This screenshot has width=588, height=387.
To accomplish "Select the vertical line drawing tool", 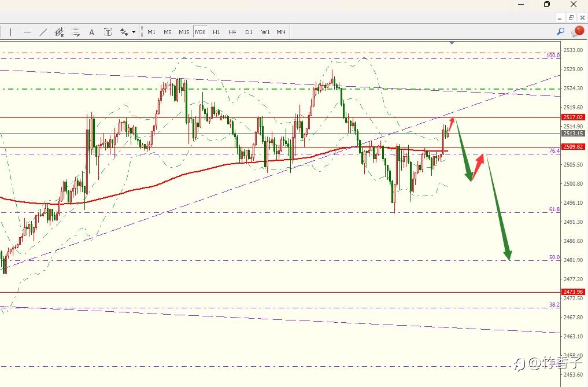I will point(10,32).
